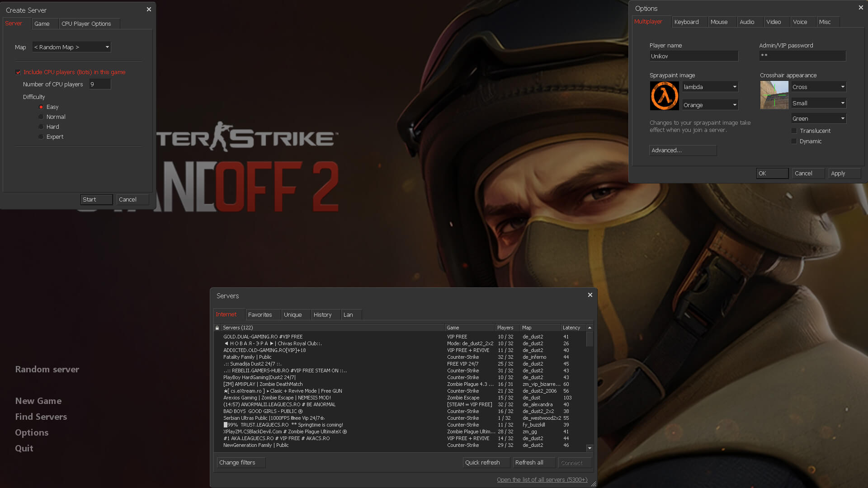Select Hard difficulty
This screenshot has width=868, height=488.
coord(41,127)
